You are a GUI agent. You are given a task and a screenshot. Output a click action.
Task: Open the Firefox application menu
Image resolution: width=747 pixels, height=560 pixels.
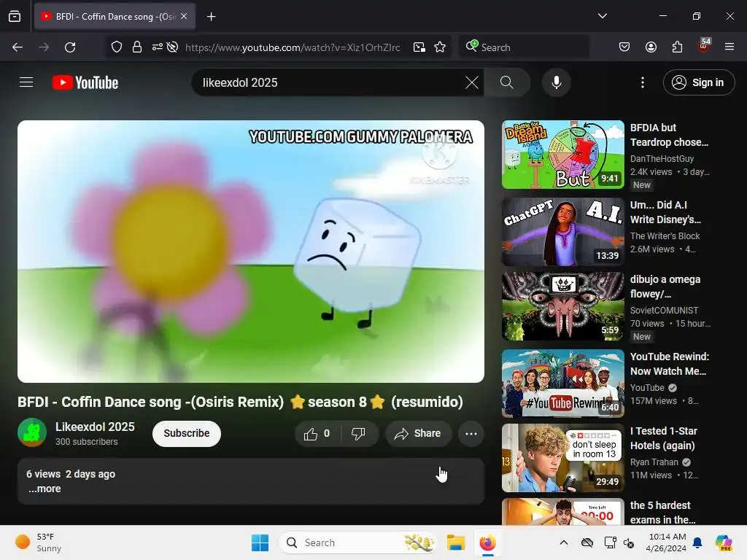729,47
